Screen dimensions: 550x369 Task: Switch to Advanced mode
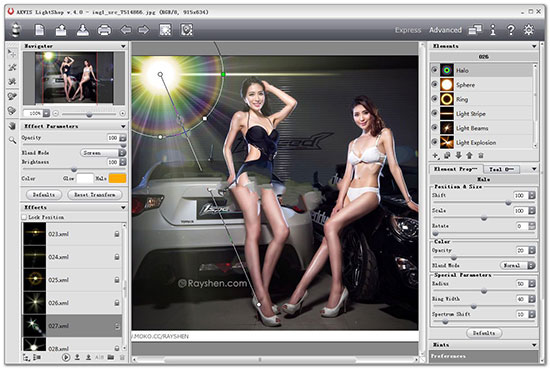(x=445, y=30)
